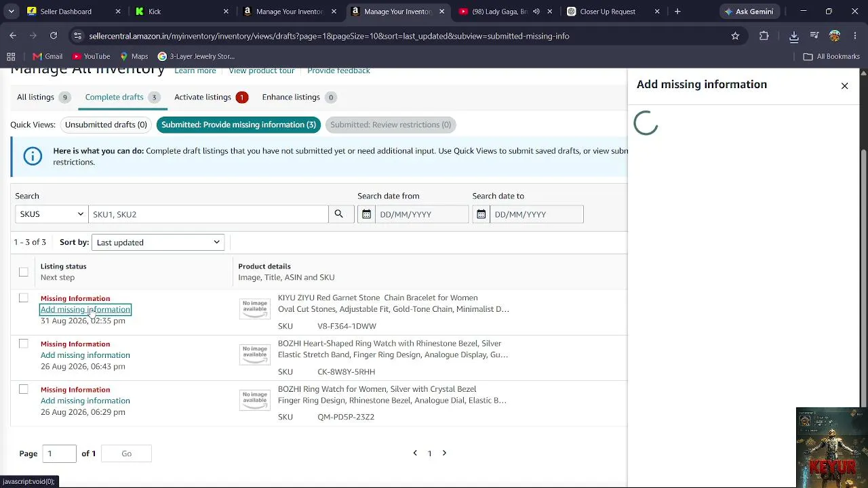Select the BOZHI Ring Watch for Women checkbox

(24, 389)
